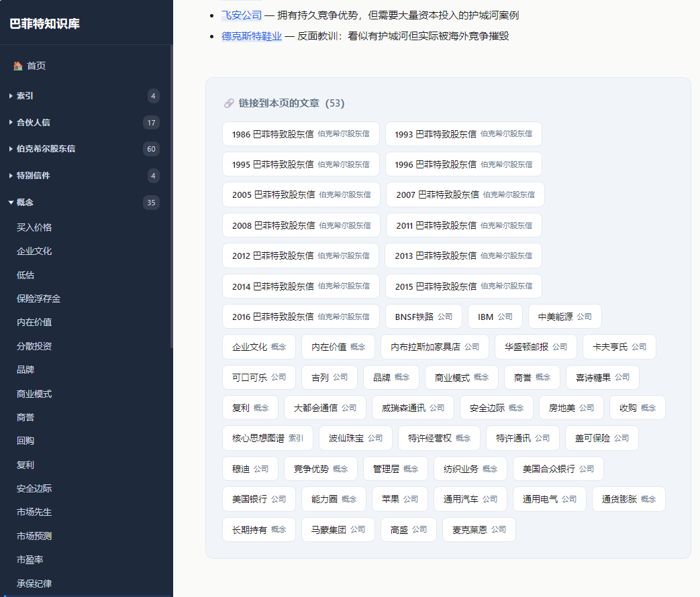This screenshot has width=700, height=597.
Task: Open 内在价值 in the sidebar
Action: click(34, 322)
